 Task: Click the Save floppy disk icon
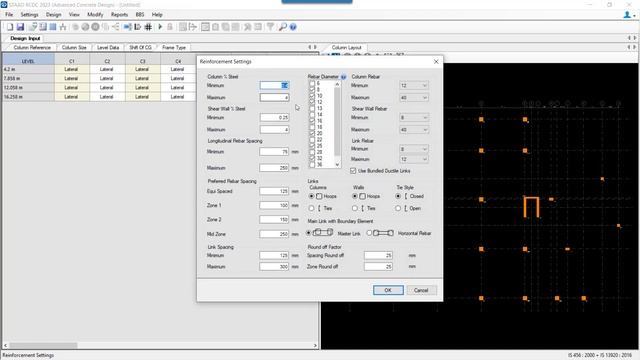click(x=20, y=27)
